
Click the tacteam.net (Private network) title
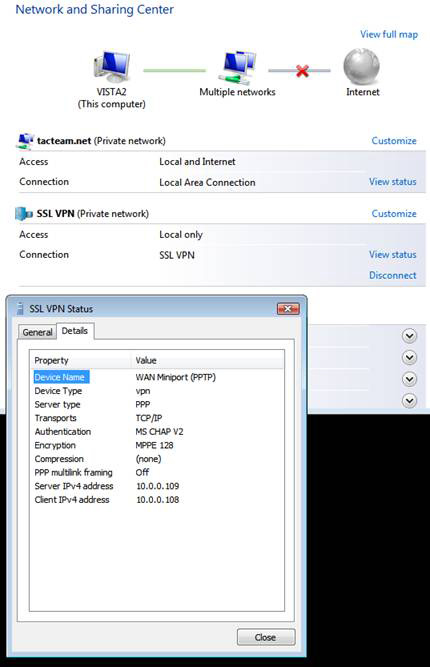click(x=101, y=141)
